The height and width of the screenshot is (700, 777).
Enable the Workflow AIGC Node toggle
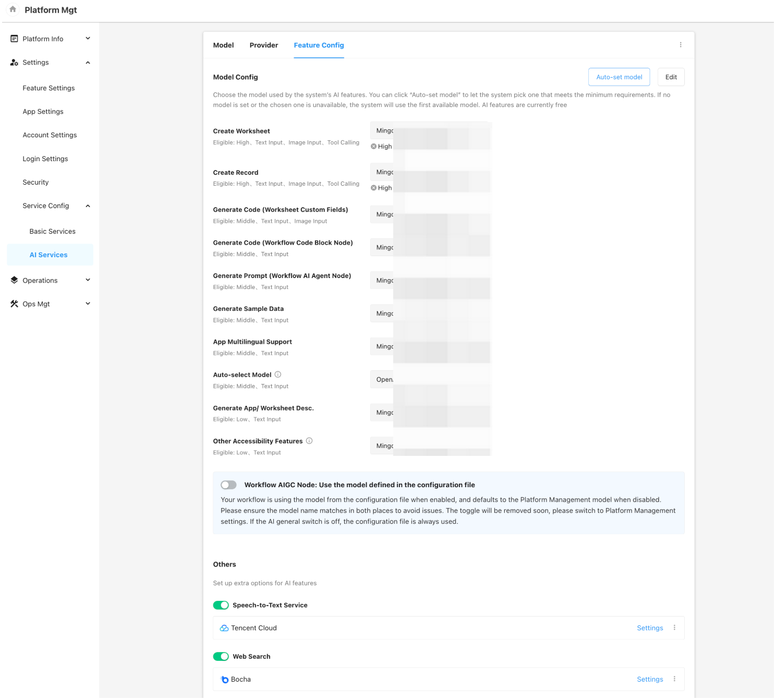(x=228, y=485)
